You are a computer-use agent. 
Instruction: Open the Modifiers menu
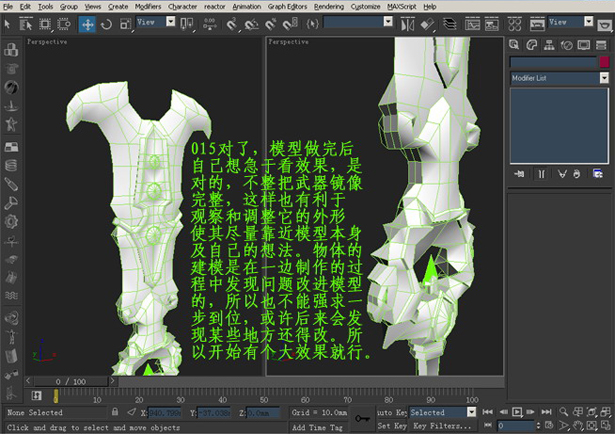(147, 6)
